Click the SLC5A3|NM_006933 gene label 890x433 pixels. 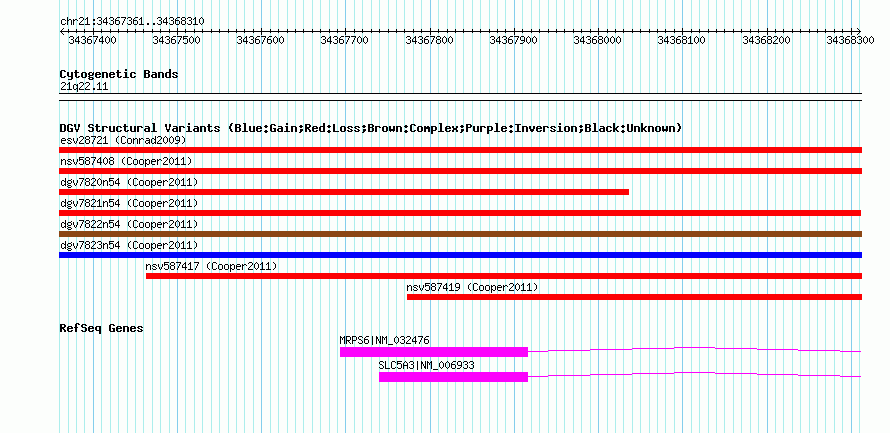tap(426, 365)
